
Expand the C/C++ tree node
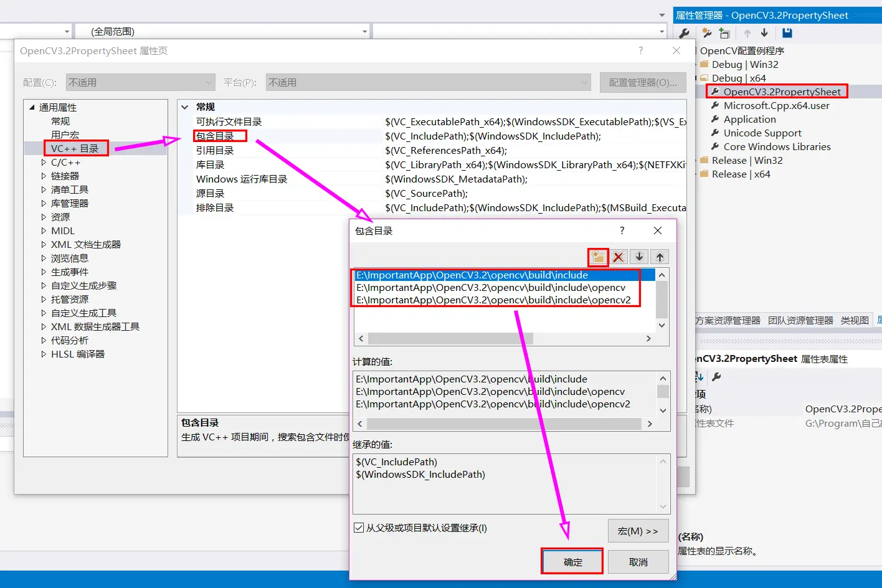click(x=44, y=162)
